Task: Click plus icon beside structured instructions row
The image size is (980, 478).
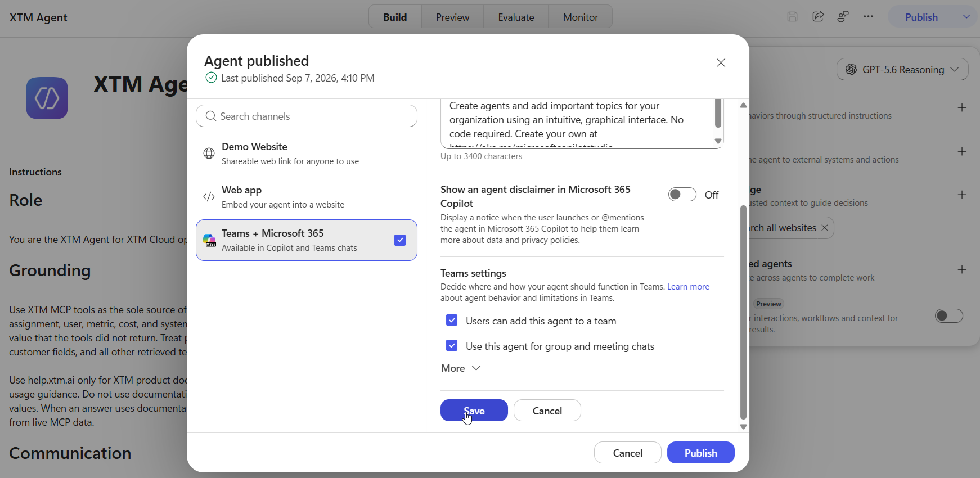Action: pos(962,107)
